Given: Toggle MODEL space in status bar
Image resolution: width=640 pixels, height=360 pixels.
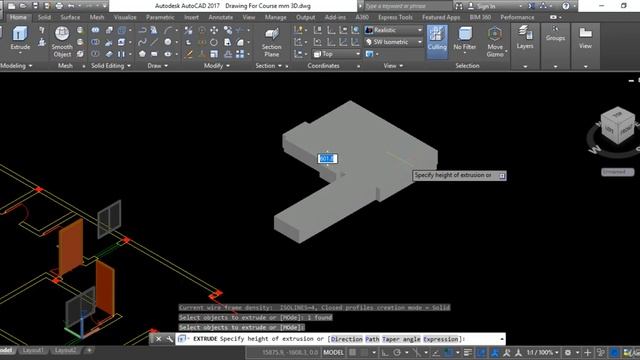Looking at the screenshot, I should 333,352.
